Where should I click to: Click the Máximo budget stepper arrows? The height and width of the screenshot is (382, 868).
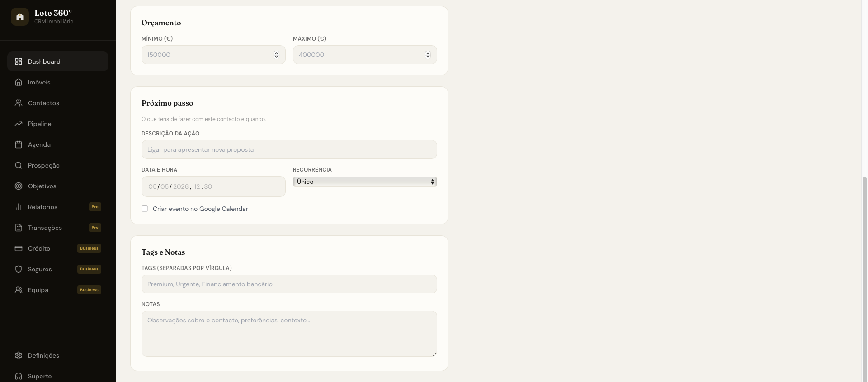[x=428, y=55]
